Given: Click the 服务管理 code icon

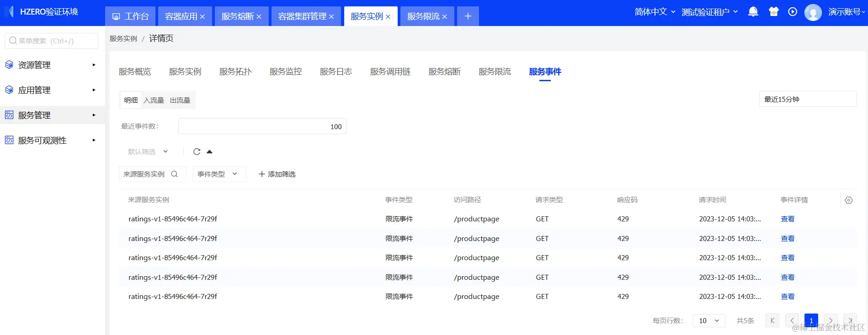Looking at the screenshot, I should click(x=9, y=115).
